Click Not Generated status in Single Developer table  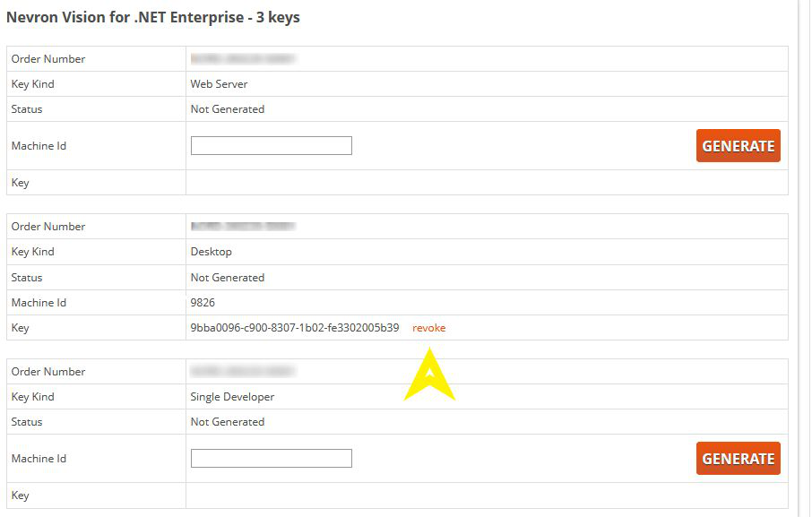pyautogui.click(x=227, y=422)
